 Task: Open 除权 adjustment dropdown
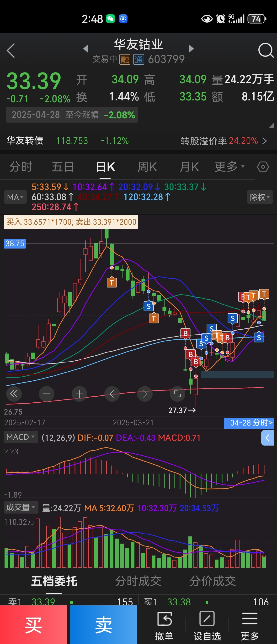coord(260,197)
